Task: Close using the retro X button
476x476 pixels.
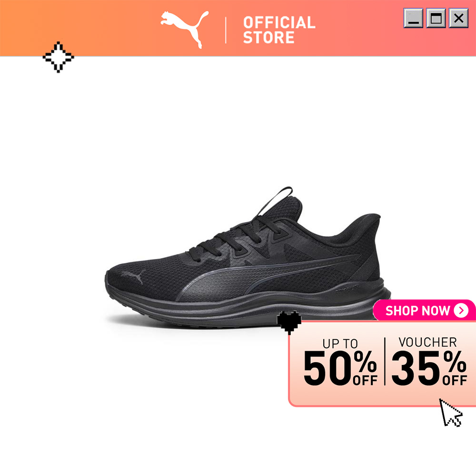Action: tap(458, 18)
